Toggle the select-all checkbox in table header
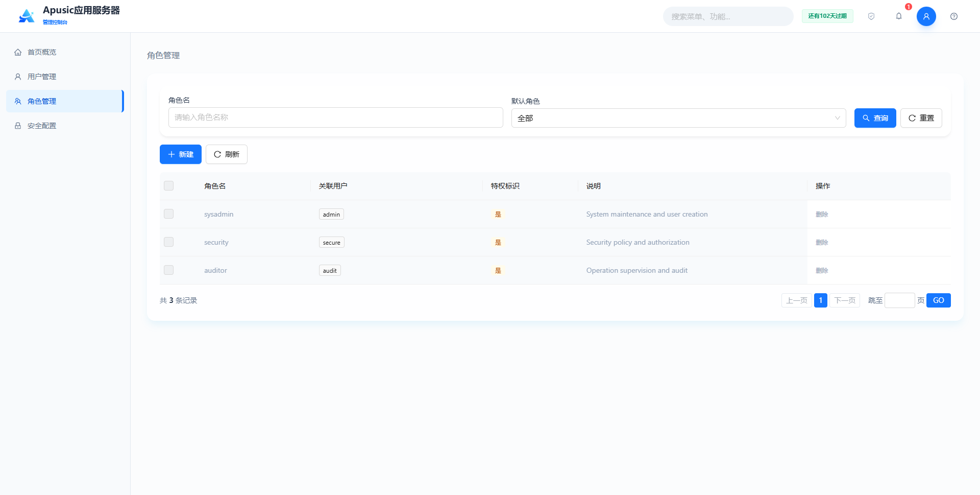 click(x=169, y=185)
